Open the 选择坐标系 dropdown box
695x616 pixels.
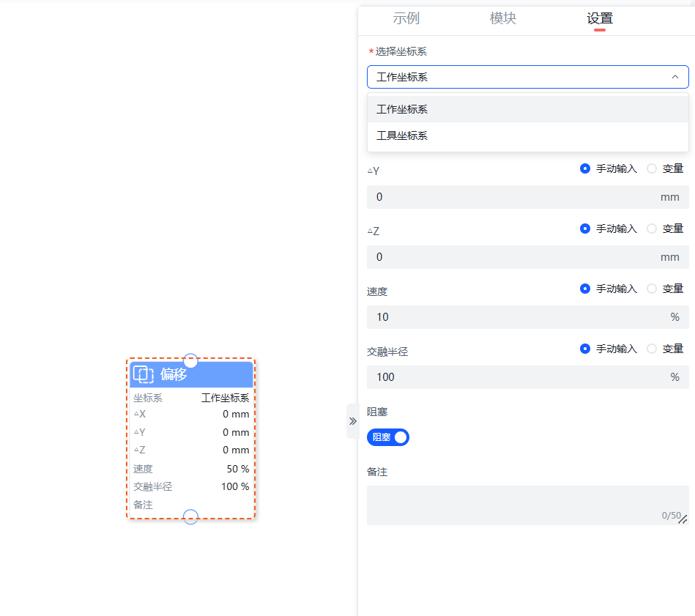point(520,77)
